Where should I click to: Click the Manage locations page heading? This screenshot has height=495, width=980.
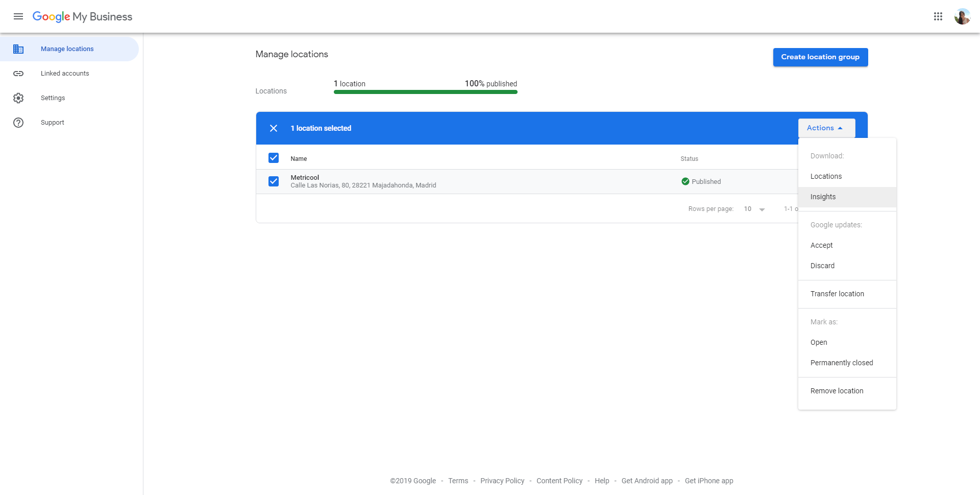tap(292, 54)
